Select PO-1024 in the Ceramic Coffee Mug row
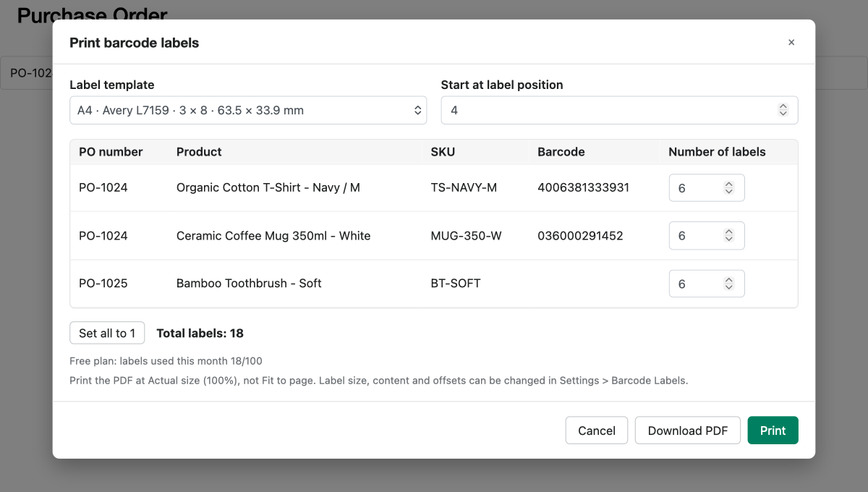Screen dimensions: 868x492 103,235
